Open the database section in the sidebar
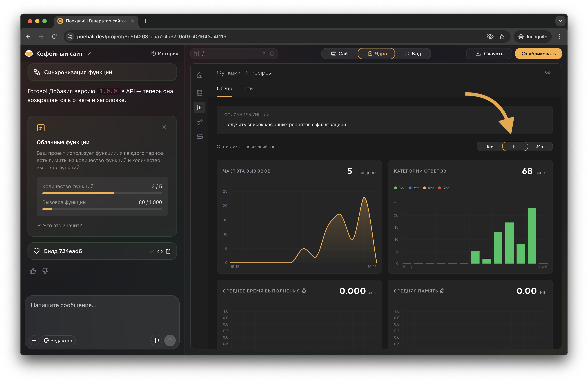 pos(200,93)
